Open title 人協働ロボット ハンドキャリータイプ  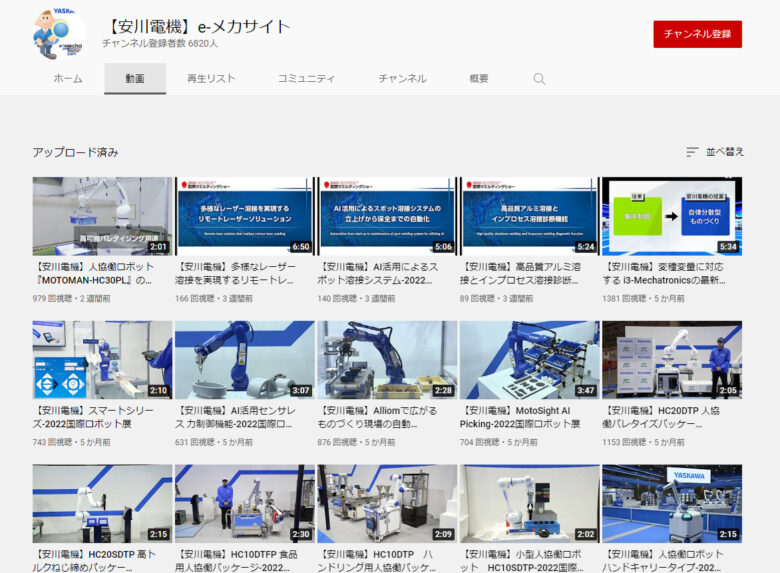point(663,561)
